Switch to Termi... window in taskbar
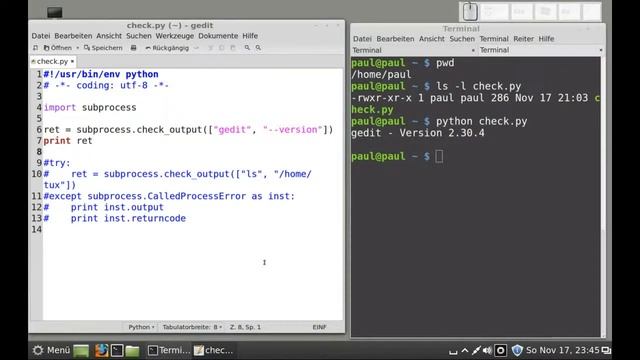Screen dimensions: 640x360 pyautogui.click(x=169, y=350)
